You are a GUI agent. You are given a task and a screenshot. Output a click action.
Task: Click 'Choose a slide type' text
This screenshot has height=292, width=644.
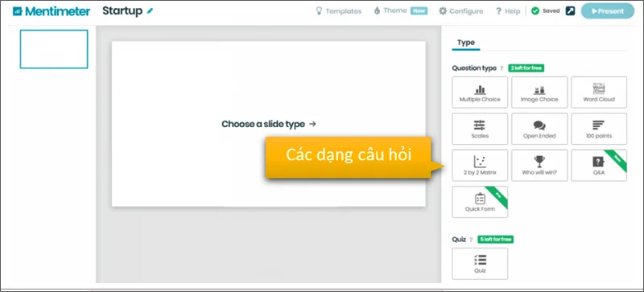pos(263,124)
